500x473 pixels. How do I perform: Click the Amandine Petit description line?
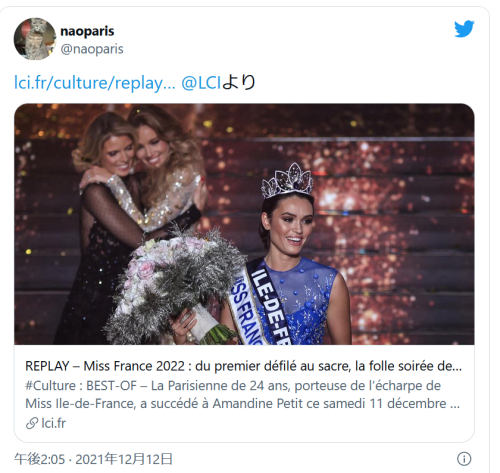243,404
